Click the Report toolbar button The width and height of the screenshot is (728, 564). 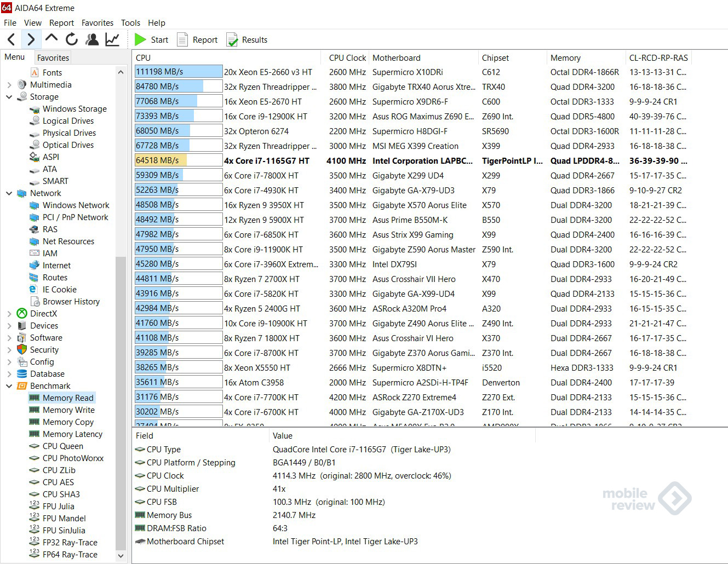coord(197,39)
